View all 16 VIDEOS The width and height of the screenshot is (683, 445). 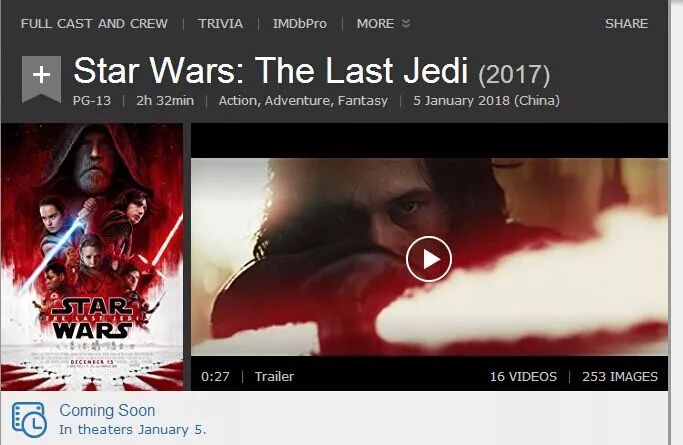point(523,376)
